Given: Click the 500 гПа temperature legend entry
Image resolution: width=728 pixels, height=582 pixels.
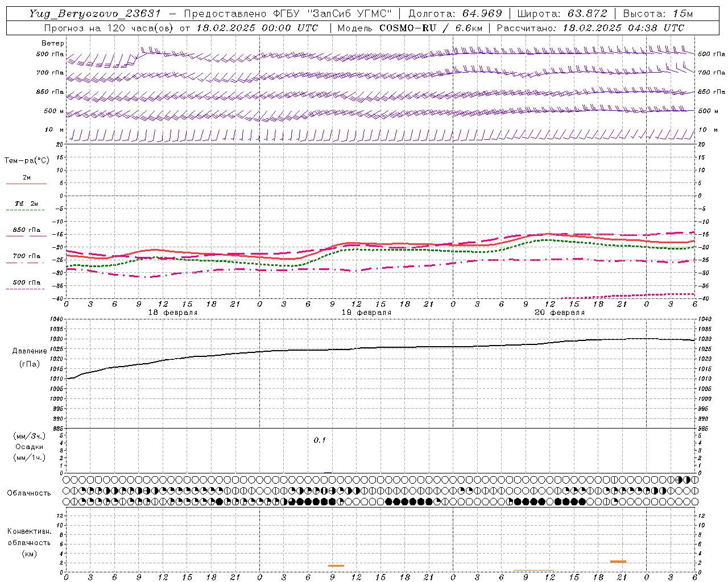Looking at the screenshot, I should coord(27,282).
